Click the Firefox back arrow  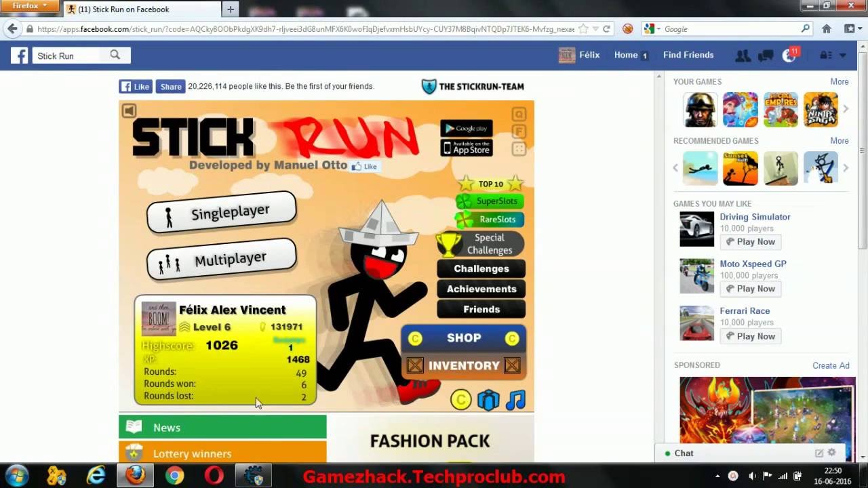pyautogui.click(x=12, y=29)
